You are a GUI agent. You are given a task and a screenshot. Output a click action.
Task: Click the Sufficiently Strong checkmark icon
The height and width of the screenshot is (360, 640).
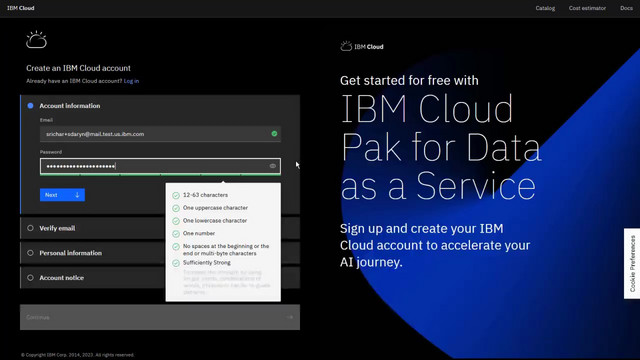(176, 263)
